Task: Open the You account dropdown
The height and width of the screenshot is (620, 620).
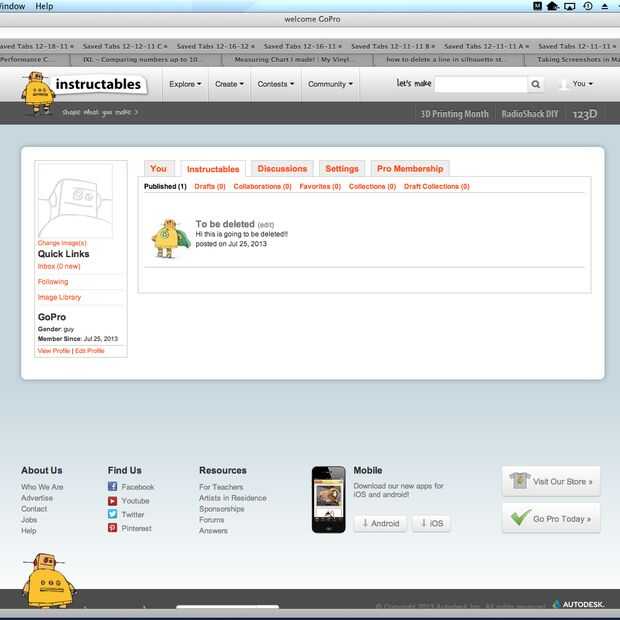Action: (582, 83)
